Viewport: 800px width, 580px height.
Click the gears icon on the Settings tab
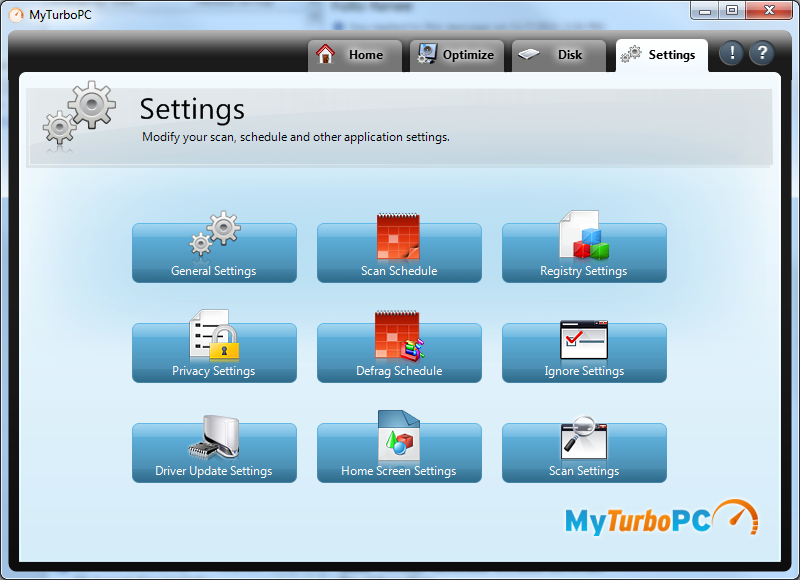pyautogui.click(x=631, y=54)
